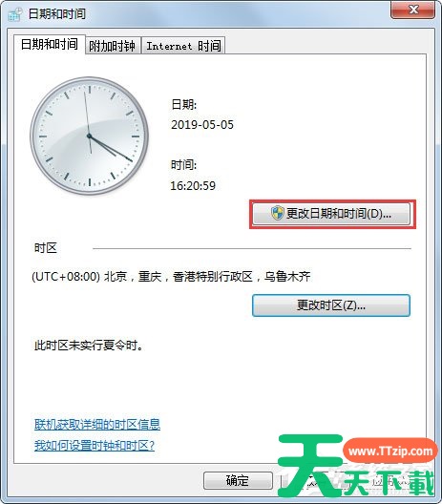The width and height of the screenshot is (442, 504).
Task: Click the 更改时区(Z)... button
Action: tap(331, 305)
